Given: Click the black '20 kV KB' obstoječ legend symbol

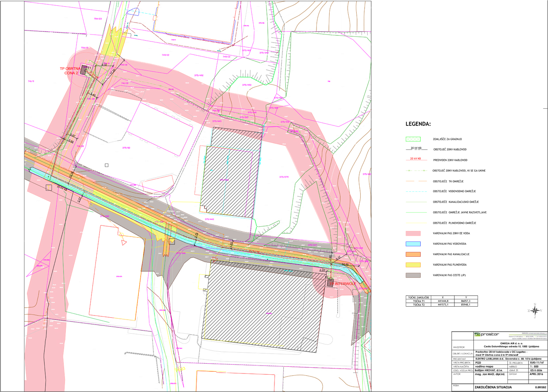Looking at the screenshot, I should coord(413,149).
